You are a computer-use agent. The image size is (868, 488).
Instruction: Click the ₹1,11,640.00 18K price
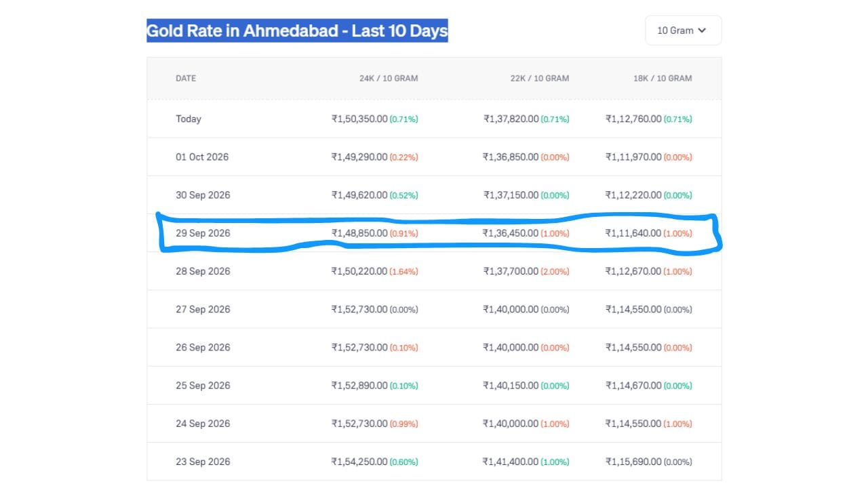coord(633,233)
